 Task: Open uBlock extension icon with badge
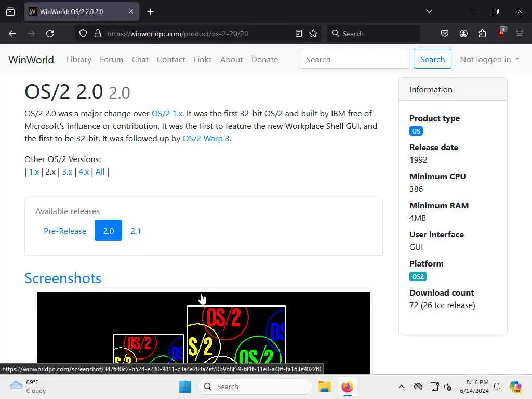point(501,33)
